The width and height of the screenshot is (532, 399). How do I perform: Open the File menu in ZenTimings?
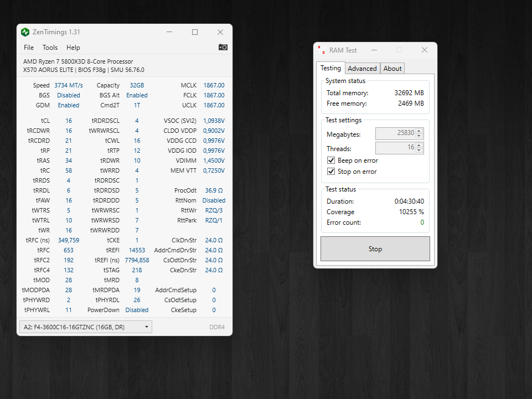pyautogui.click(x=28, y=48)
